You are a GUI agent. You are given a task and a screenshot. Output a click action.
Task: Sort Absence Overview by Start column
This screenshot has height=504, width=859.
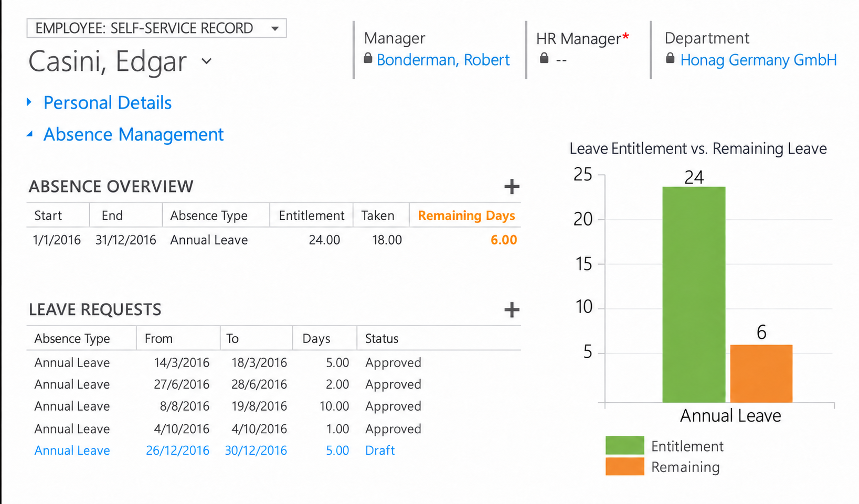point(48,216)
